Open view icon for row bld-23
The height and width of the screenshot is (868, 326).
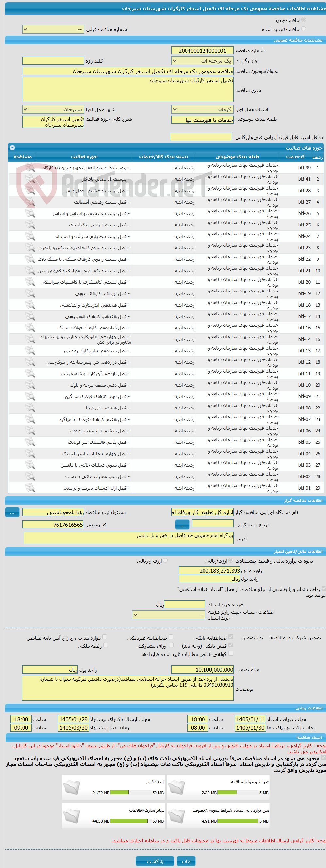pyautogui.click(x=30, y=248)
